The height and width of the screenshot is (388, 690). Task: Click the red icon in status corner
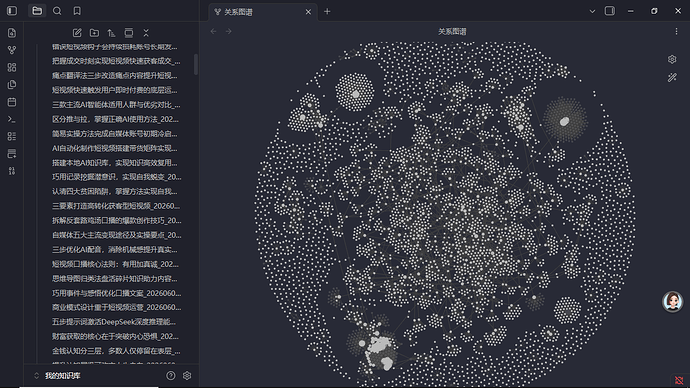pos(679,380)
